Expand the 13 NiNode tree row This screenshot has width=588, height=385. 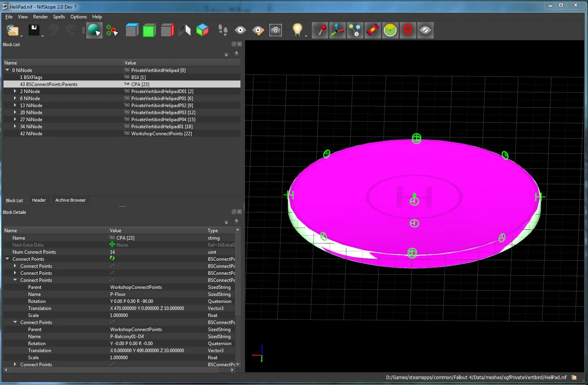(x=15, y=105)
